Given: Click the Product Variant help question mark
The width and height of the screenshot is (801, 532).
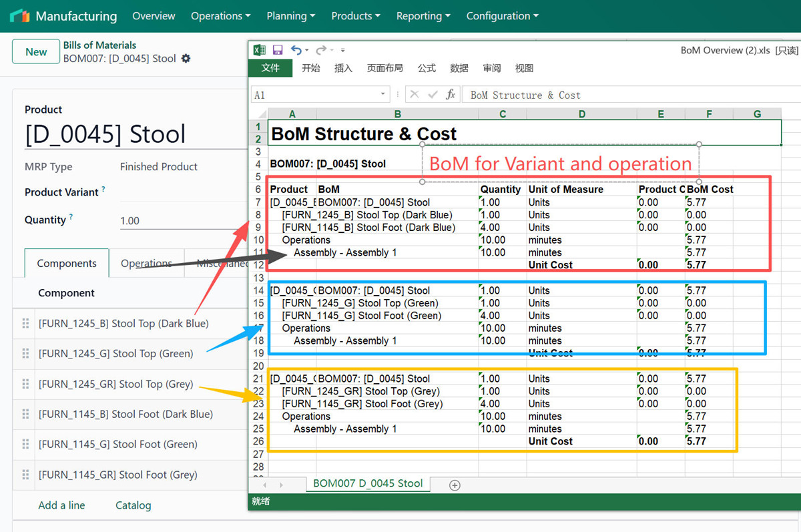Looking at the screenshot, I should point(103,190).
